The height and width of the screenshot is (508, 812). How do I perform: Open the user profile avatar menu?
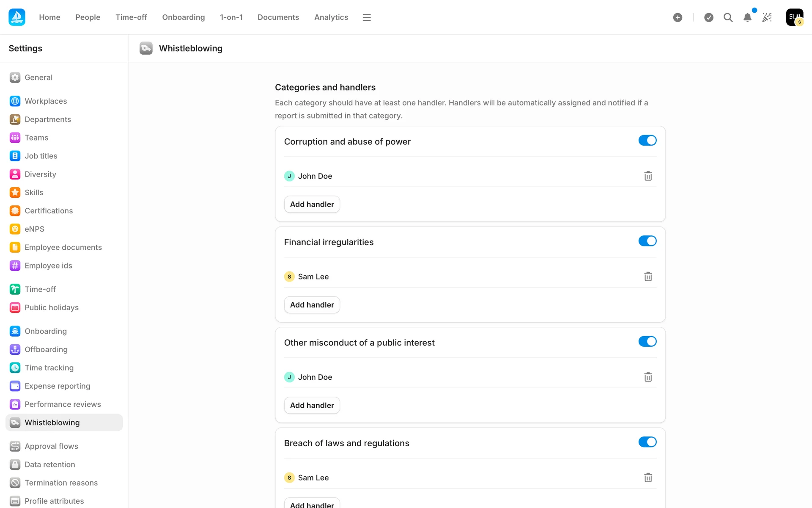click(794, 17)
